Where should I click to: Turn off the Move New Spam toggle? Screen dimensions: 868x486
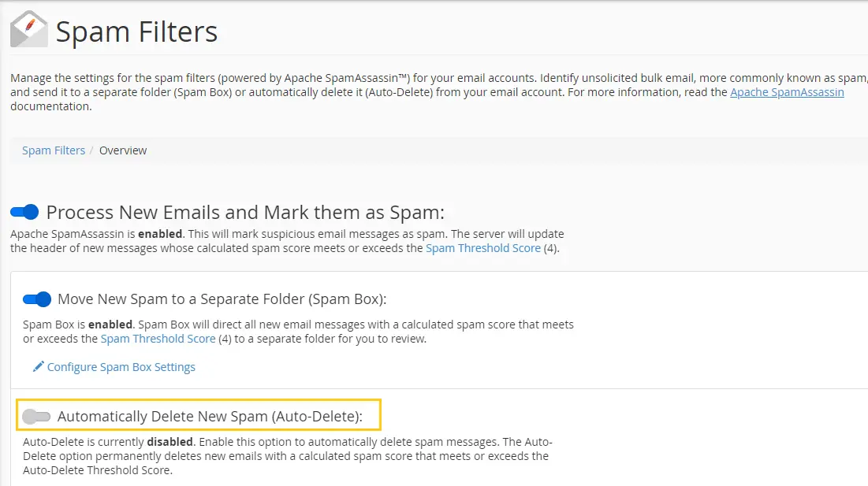click(37, 299)
